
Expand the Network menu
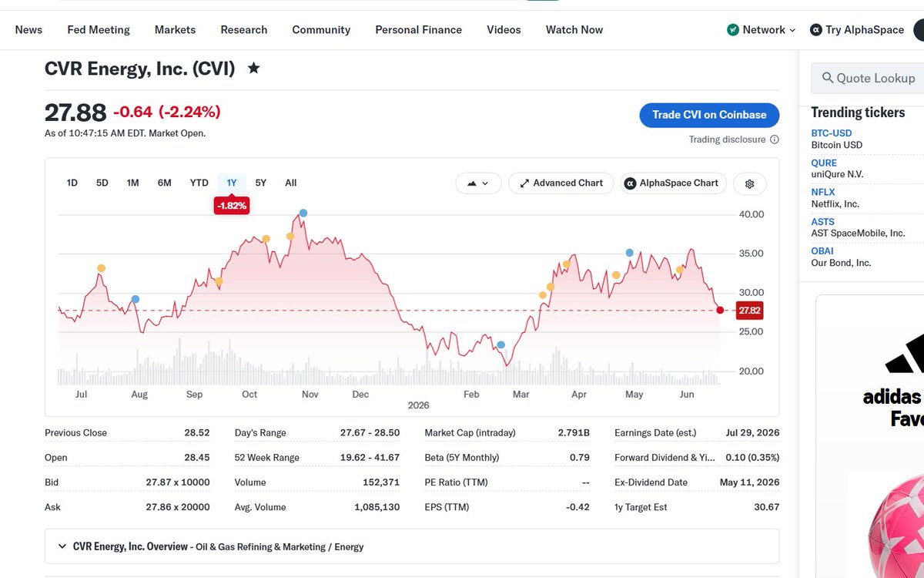762,30
